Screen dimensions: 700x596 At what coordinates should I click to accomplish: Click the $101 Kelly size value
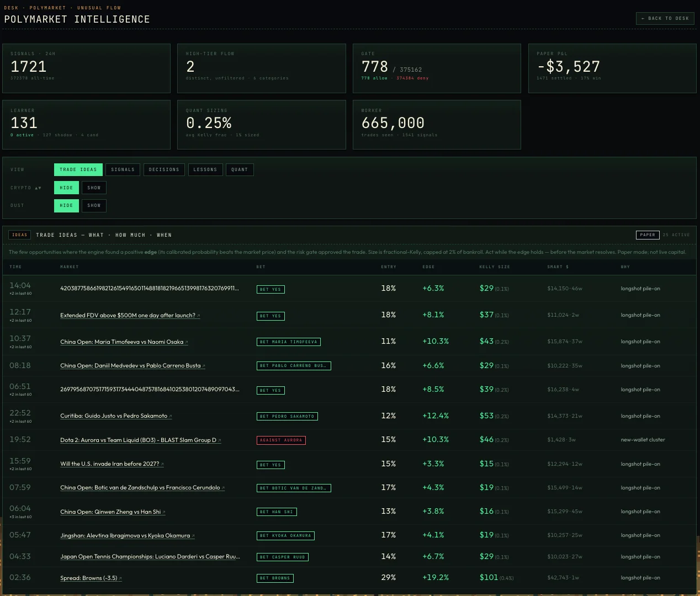tap(489, 577)
